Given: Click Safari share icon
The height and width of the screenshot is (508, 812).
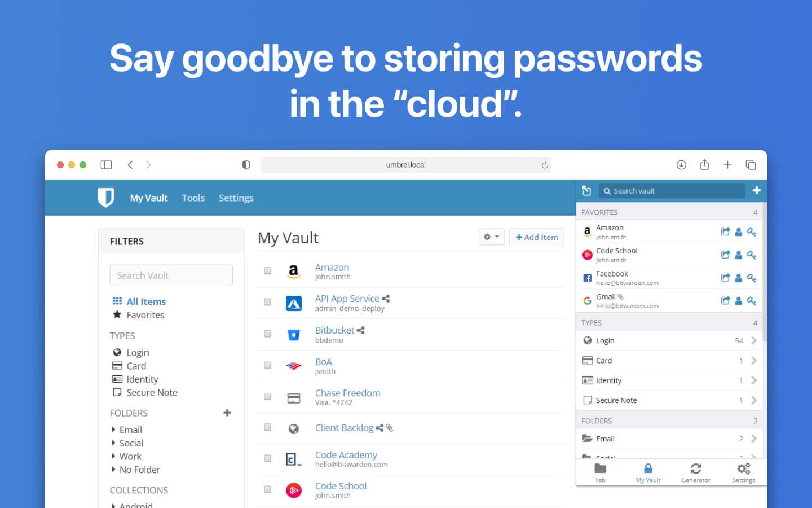Looking at the screenshot, I should tap(704, 164).
